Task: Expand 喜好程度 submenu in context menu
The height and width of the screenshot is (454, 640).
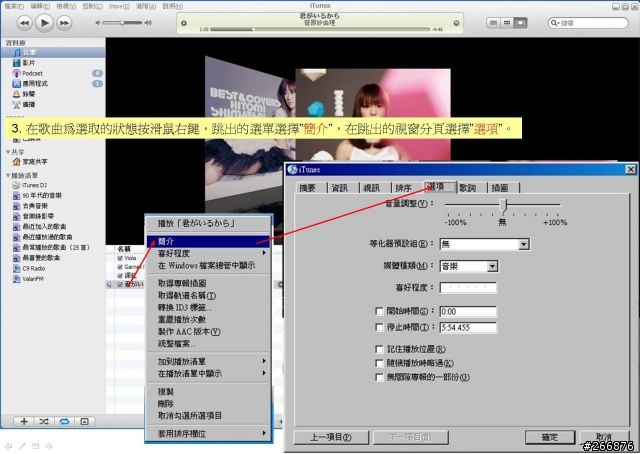Action: (208, 254)
